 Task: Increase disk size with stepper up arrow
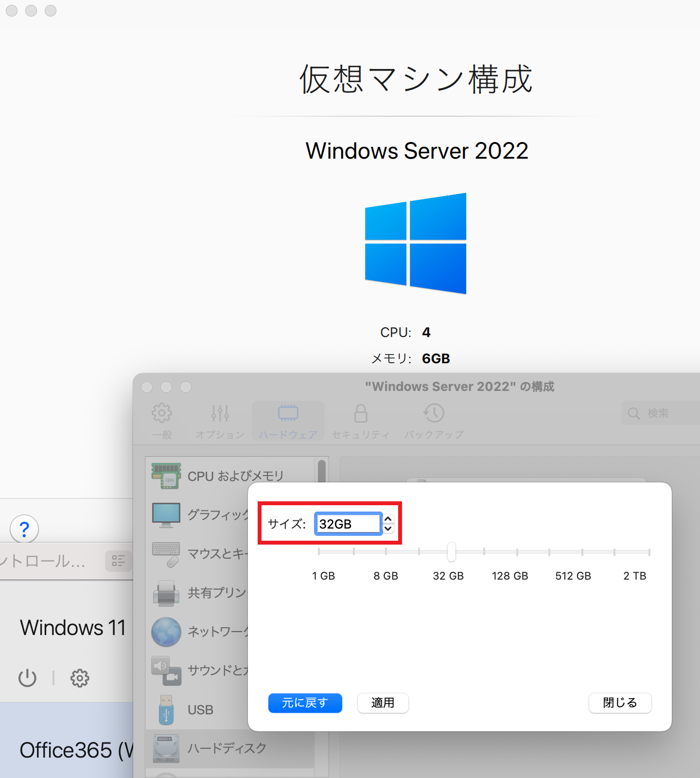point(388,519)
